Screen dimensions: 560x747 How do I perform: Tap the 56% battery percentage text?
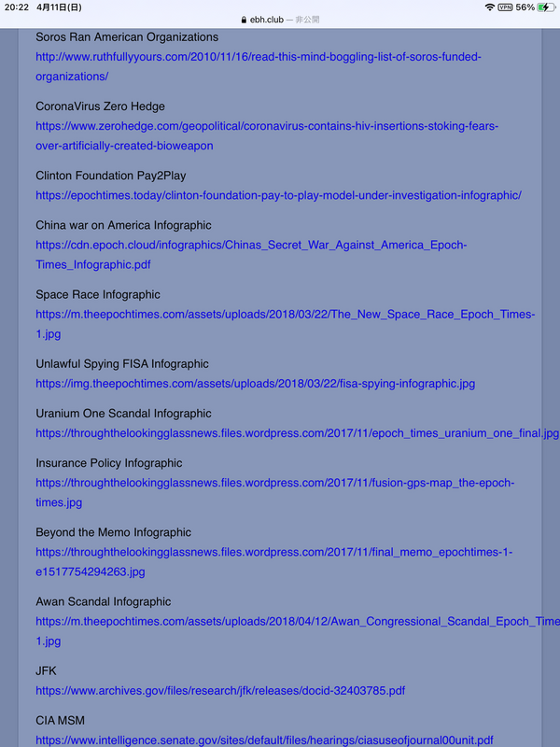point(525,7)
